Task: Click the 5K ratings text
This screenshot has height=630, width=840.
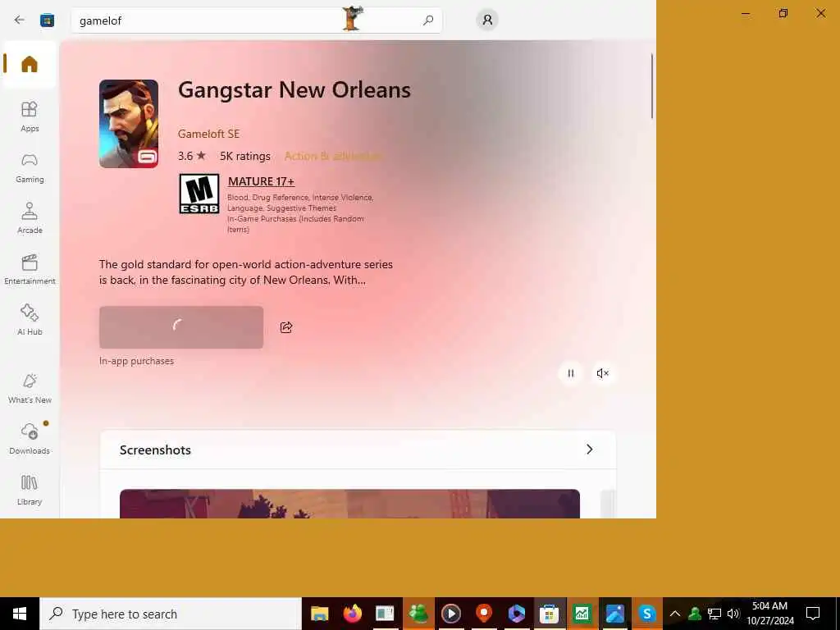Action: coord(244,156)
